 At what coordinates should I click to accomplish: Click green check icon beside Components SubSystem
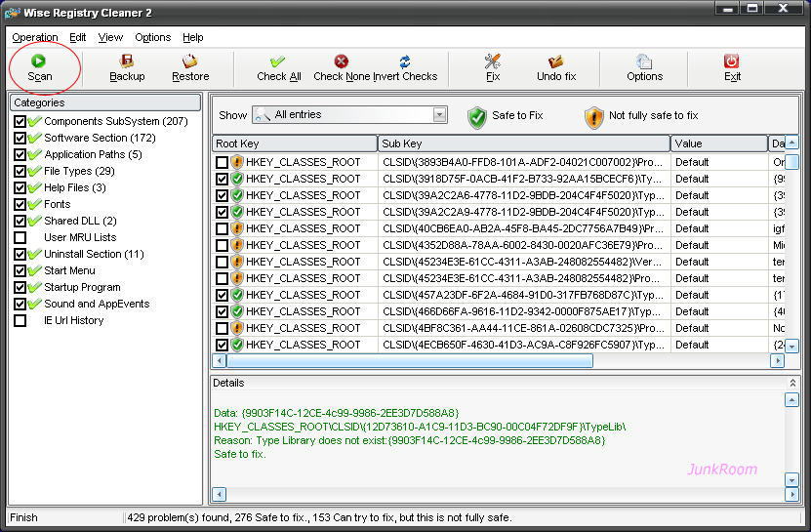coord(35,122)
